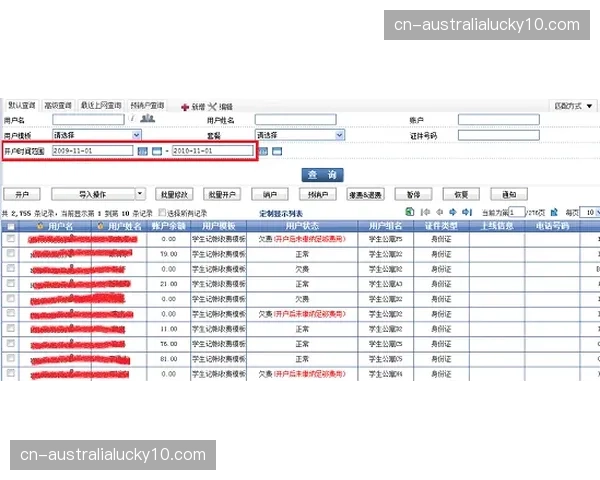Click the red plus 新增 icon
The width and height of the screenshot is (600, 480).
pyautogui.click(x=185, y=107)
